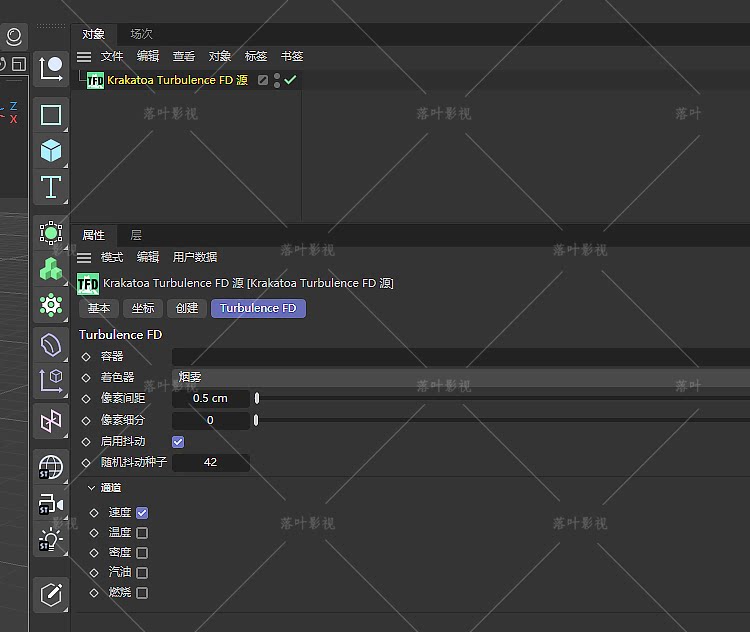Image resolution: width=750 pixels, height=632 pixels.
Task: Click the ST camera icon
Action: tap(51, 504)
